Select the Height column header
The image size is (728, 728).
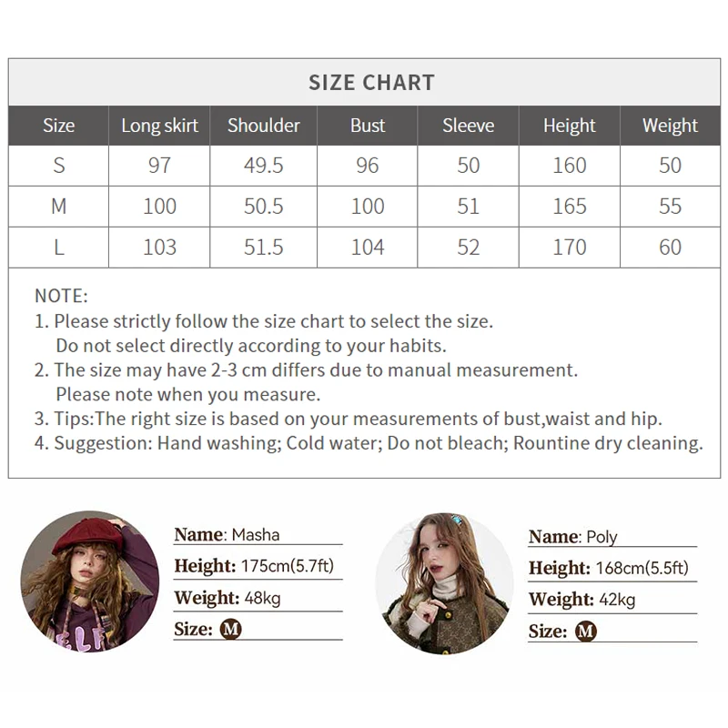(x=570, y=126)
